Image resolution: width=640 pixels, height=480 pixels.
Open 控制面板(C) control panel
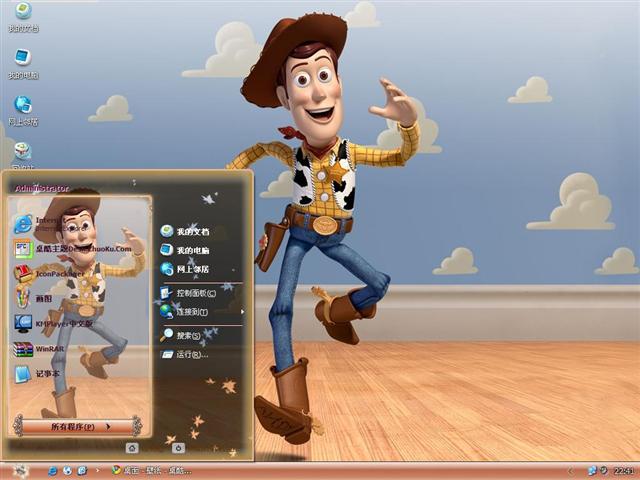pyautogui.click(x=188, y=293)
